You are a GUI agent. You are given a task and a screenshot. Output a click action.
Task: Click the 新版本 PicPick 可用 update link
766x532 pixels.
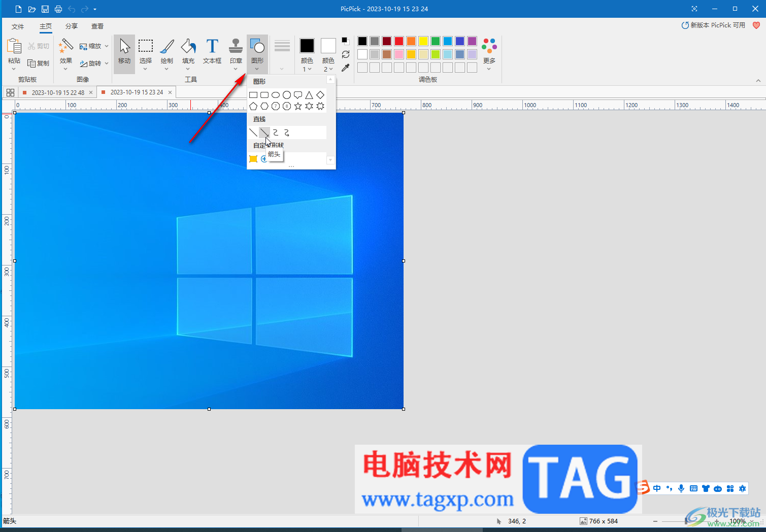[x=713, y=25]
